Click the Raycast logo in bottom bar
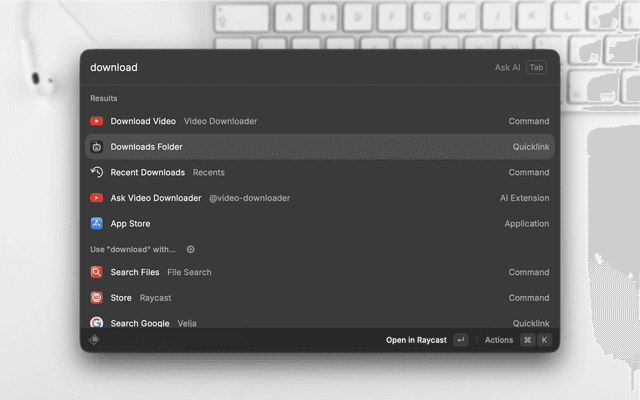 95,340
